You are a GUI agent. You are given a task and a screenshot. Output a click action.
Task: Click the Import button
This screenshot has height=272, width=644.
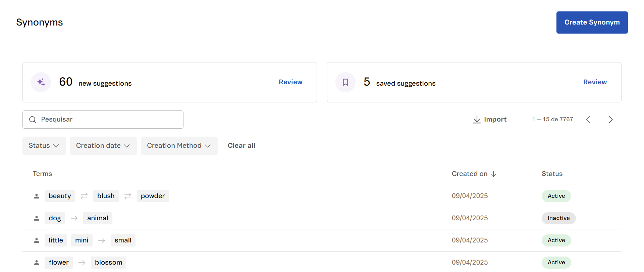pos(490,120)
